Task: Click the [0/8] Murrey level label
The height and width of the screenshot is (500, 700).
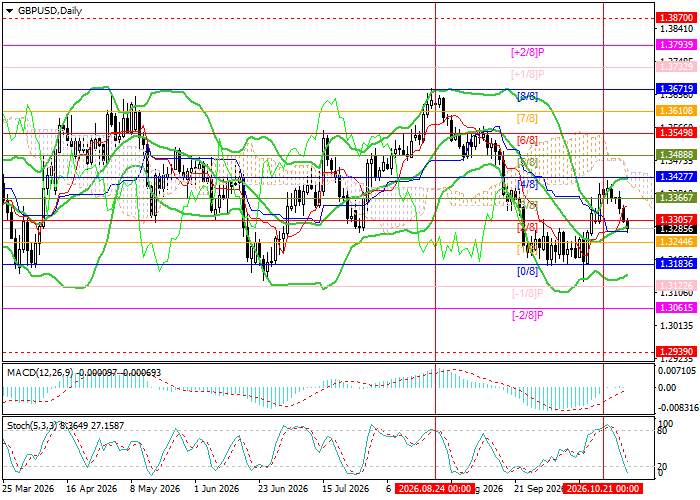Action: click(x=527, y=271)
